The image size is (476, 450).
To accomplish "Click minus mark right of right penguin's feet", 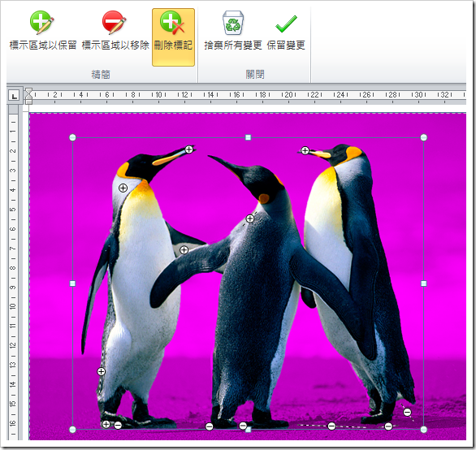I will point(407,412).
